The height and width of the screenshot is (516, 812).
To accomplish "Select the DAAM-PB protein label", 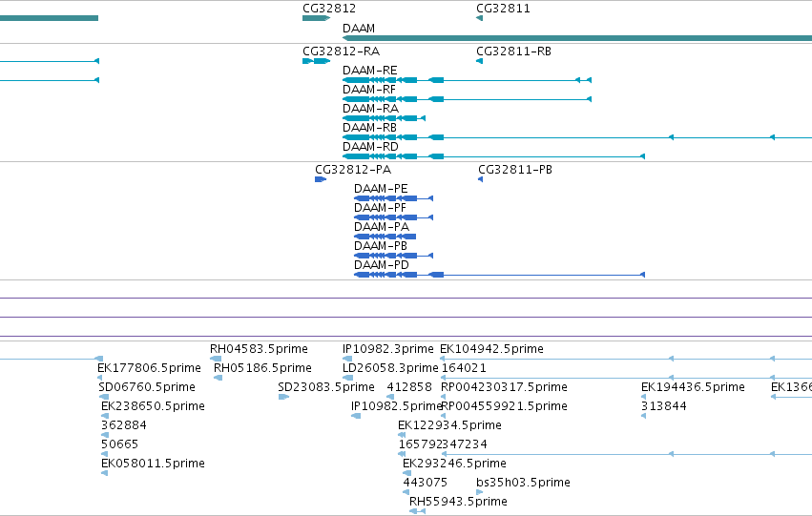I will (x=380, y=246).
